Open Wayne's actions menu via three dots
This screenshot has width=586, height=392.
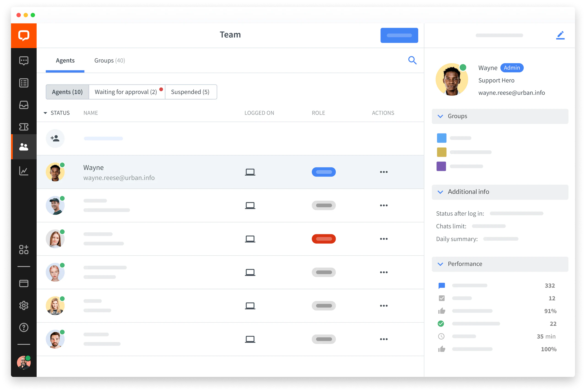[384, 172]
